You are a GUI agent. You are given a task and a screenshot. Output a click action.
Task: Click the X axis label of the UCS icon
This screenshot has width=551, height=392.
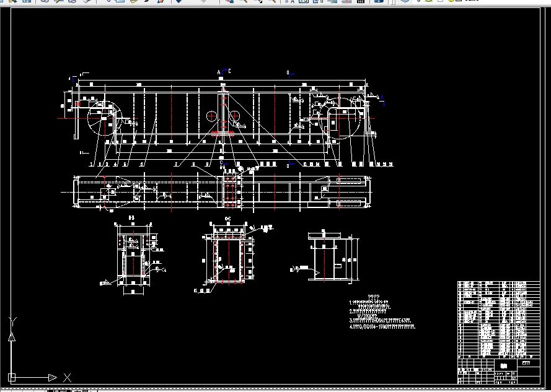[x=67, y=378]
